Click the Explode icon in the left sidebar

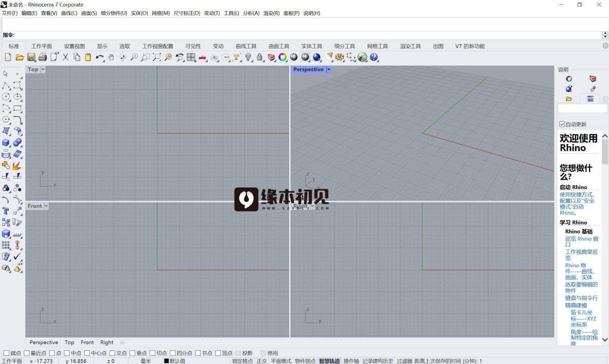click(18, 165)
